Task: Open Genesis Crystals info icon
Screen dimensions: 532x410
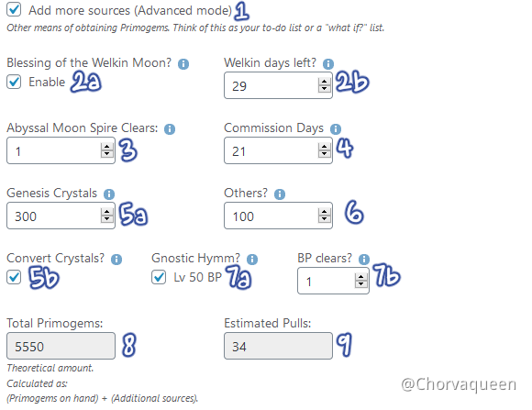Action: [109, 194]
